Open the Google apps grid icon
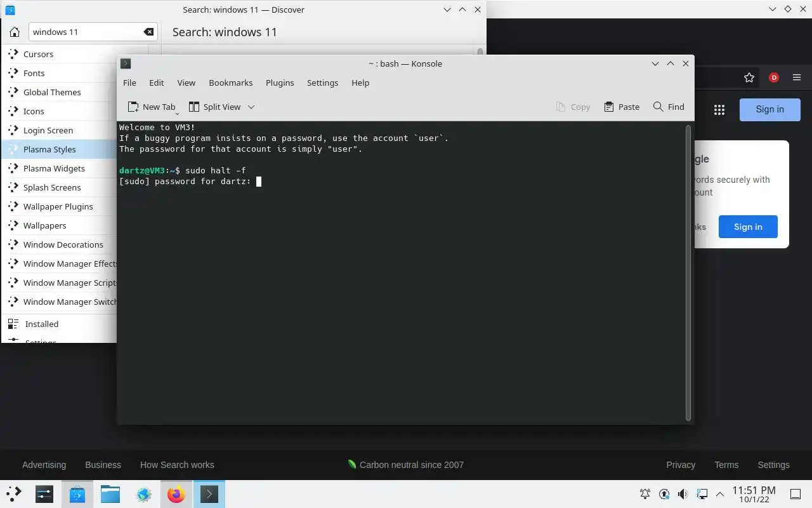This screenshot has width=812, height=508. (719, 110)
